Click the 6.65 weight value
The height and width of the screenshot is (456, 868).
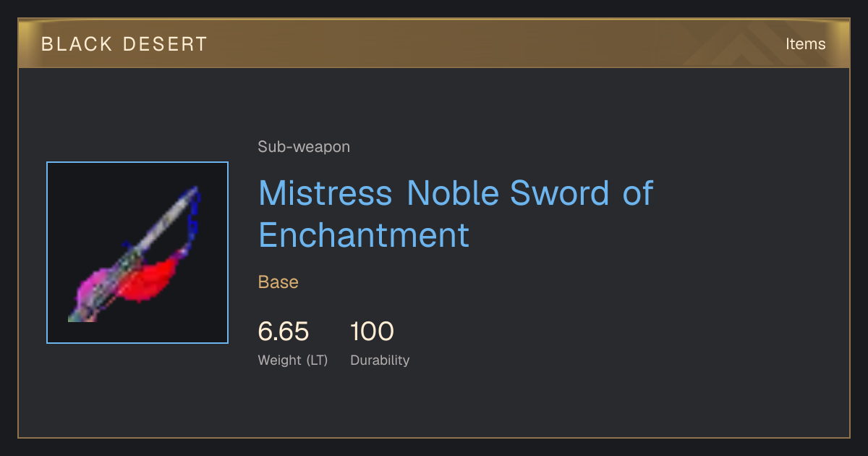point(284,332)
